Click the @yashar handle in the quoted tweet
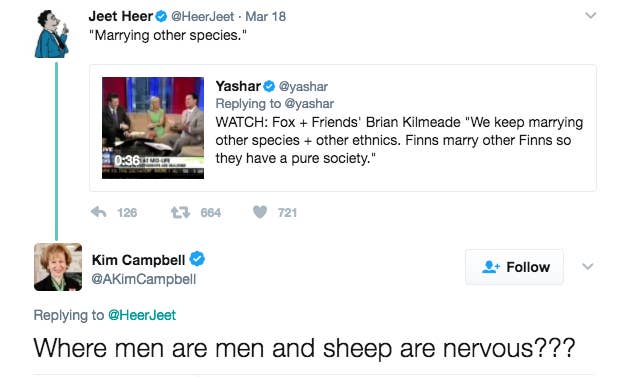The height and width of the screenshot is (377, 621). pos(303,86)
